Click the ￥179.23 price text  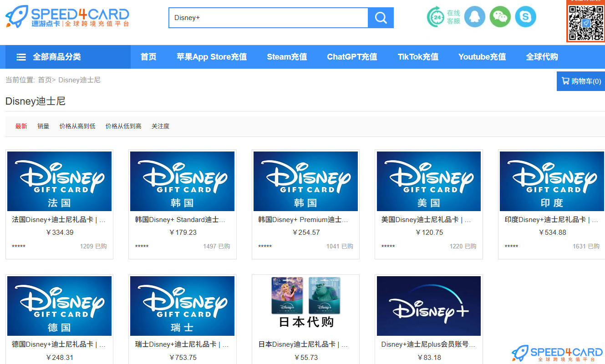(x=183, y=233)
